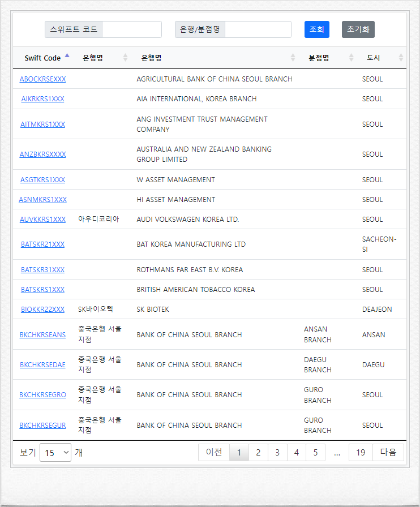This screenshot has width=420, height=507.
Task: Click the 다음 next page button
Action: point(388,452)
